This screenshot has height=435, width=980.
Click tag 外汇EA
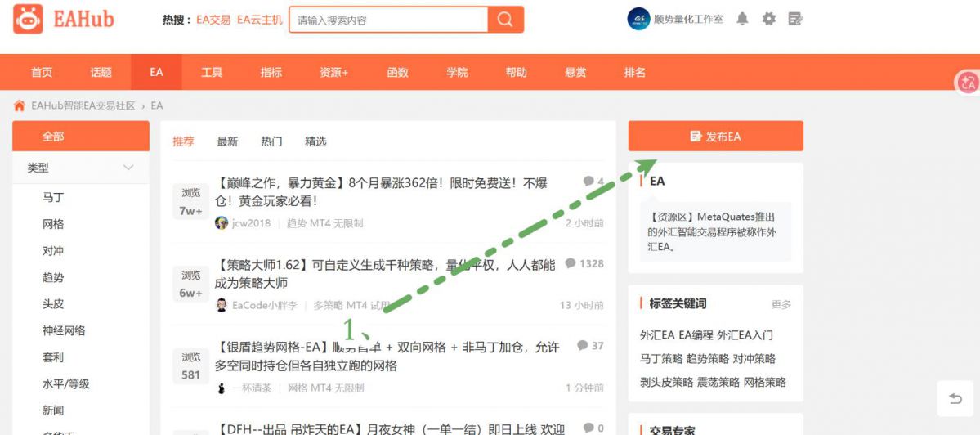(x=657, y=335)
